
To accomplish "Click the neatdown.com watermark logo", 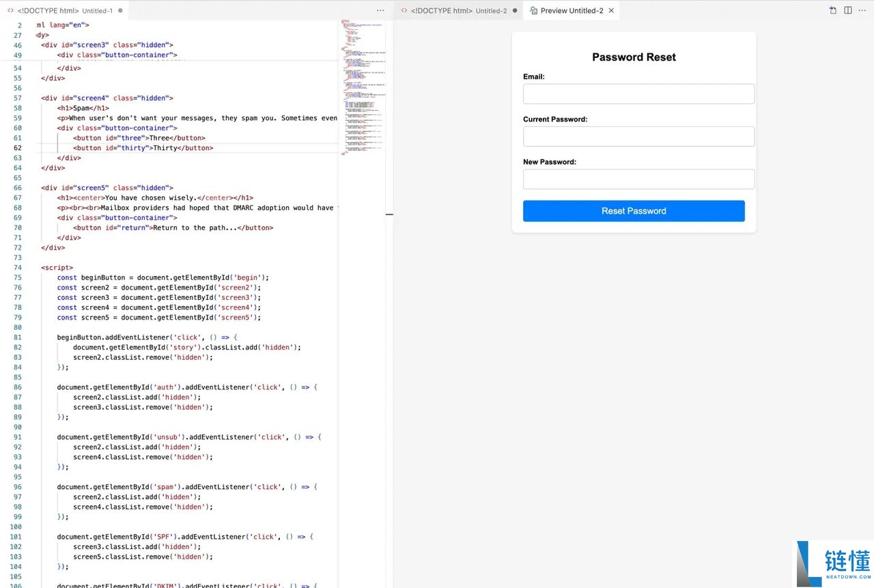I will 833,564.
